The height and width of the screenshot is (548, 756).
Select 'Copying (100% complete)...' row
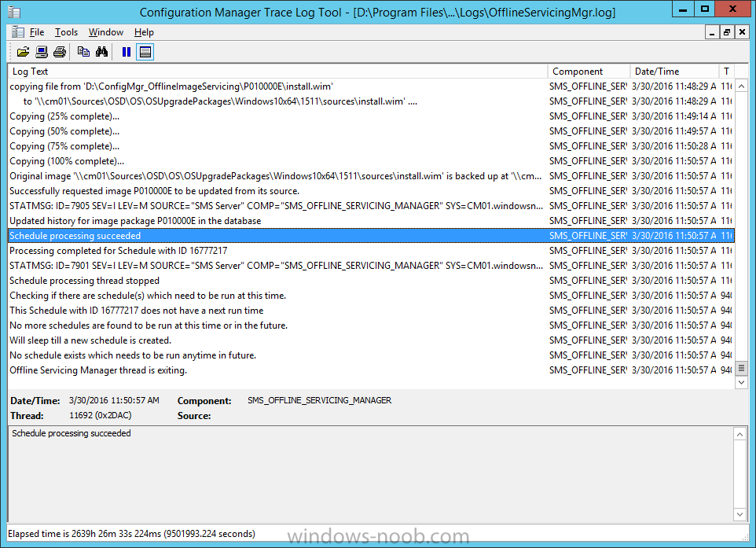[x=371, y=161]
